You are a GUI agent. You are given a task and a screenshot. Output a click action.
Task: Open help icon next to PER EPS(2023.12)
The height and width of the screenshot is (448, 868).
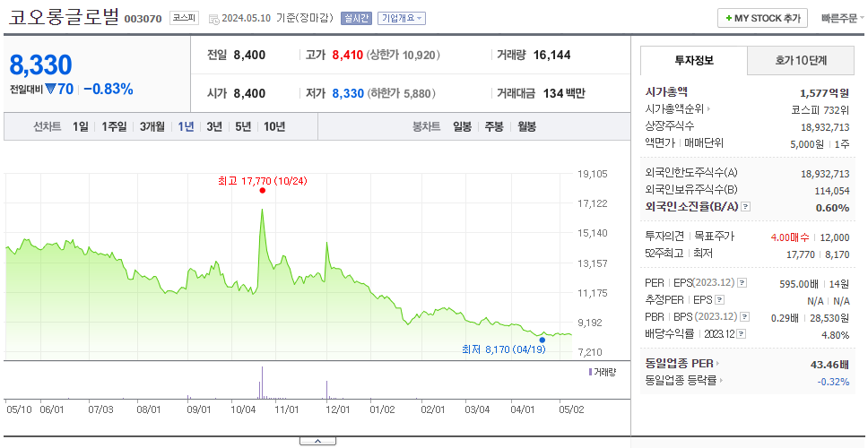742,283
